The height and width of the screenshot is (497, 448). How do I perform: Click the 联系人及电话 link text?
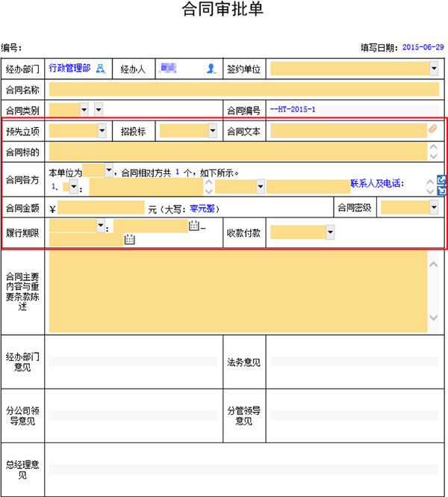[x=377, y=183]
